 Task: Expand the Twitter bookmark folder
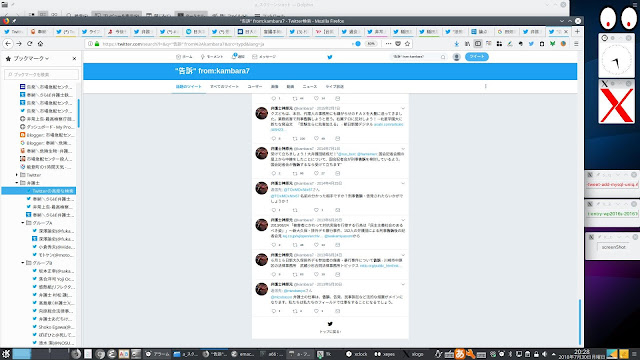(x=17, y=175)
